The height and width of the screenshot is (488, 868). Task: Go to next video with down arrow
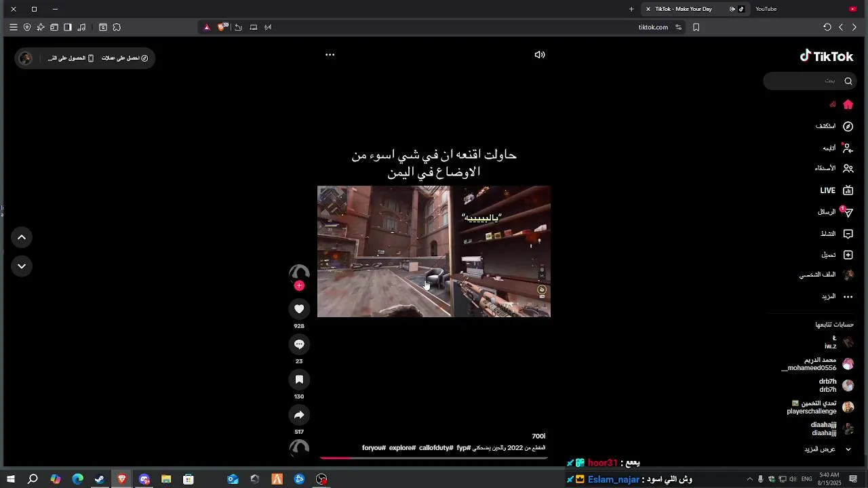point(22,266)
